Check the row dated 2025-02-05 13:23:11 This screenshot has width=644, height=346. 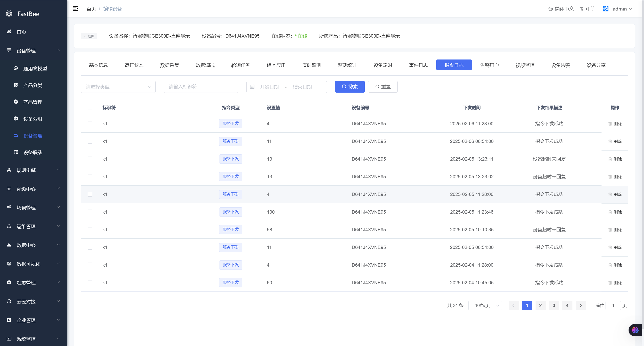(90, 159)
